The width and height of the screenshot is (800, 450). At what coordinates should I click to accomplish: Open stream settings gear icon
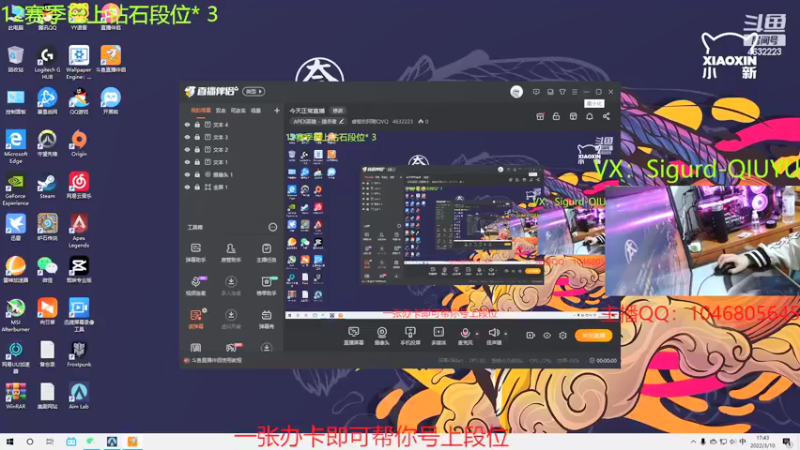563,335
